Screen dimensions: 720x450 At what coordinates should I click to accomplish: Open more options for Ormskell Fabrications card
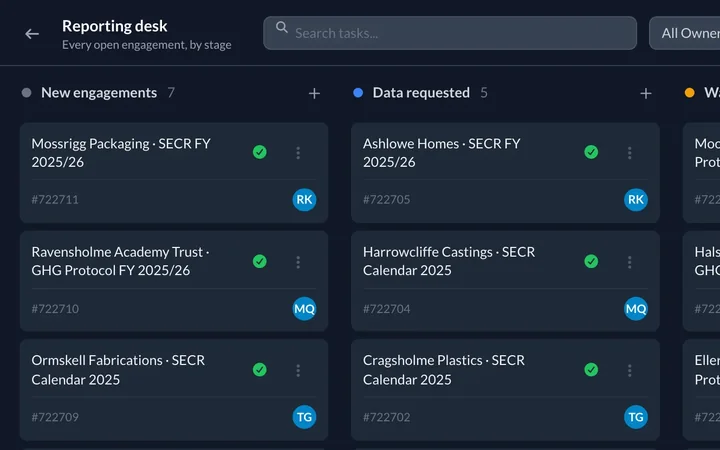[x=298, y=370]
